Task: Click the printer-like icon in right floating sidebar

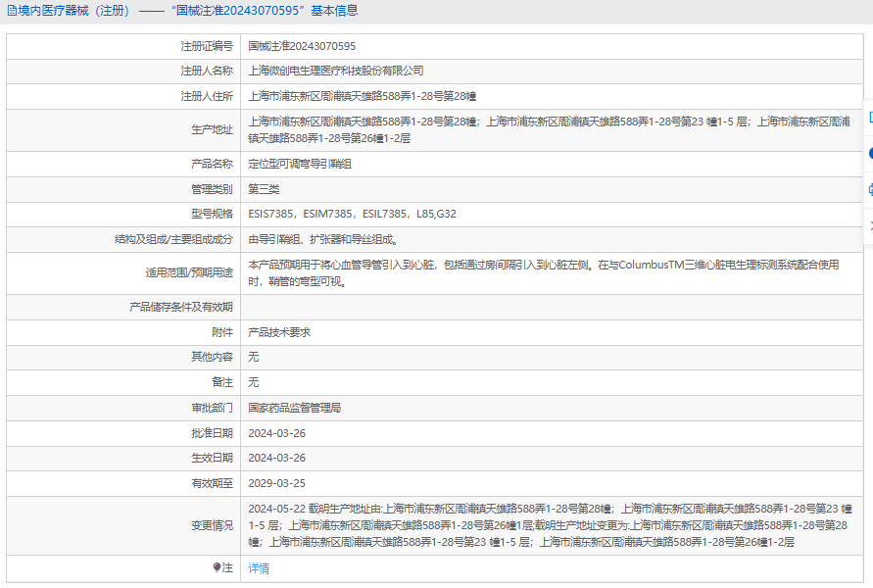Action: point(870,190)
